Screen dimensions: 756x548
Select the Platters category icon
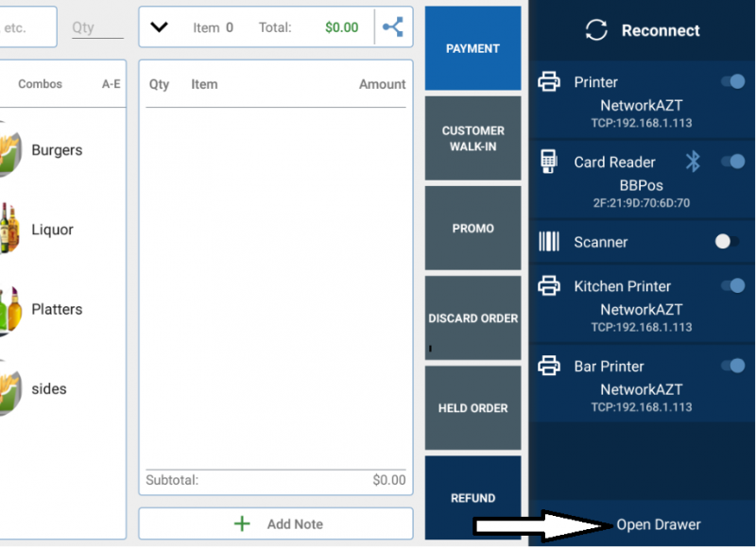coord(9,310)
